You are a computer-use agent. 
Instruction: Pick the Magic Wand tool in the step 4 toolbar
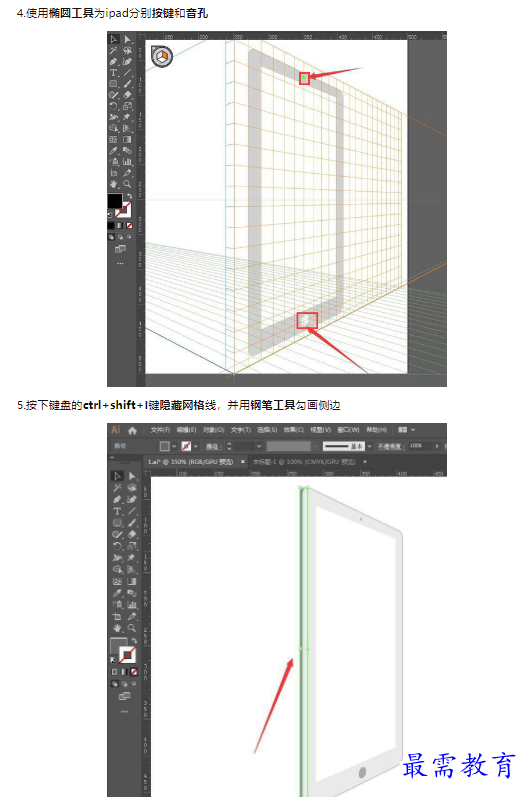click(x=113, y=50)
